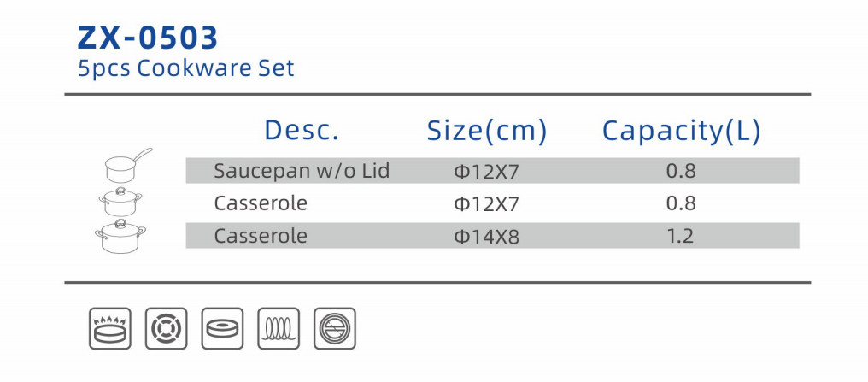Click the Casserole entry in the unshaded row
The width and height of the screenshot is (868, 382).
261,203
